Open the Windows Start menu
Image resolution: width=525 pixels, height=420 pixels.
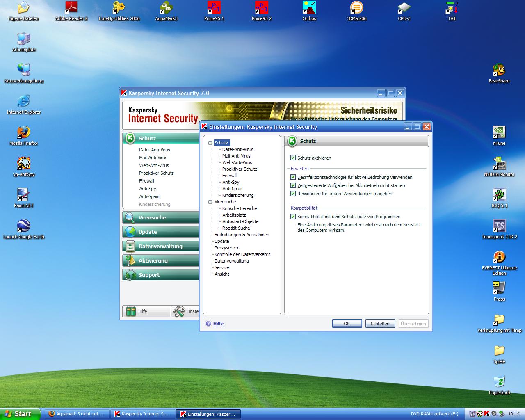[20, 414]
